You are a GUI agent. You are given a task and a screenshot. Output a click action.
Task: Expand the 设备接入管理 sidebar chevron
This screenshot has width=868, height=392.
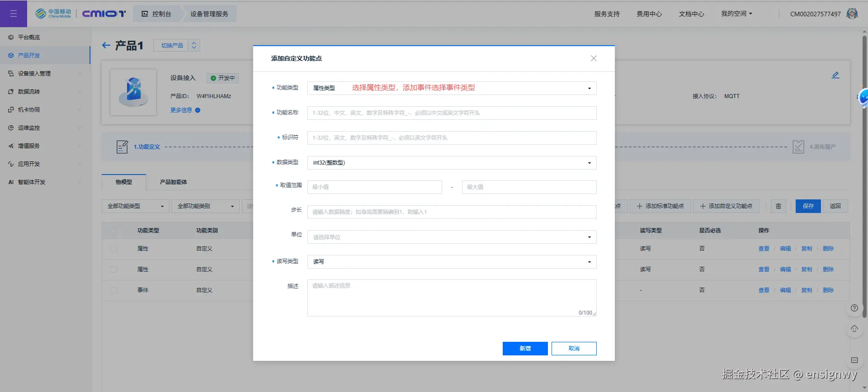pos(80,74)
